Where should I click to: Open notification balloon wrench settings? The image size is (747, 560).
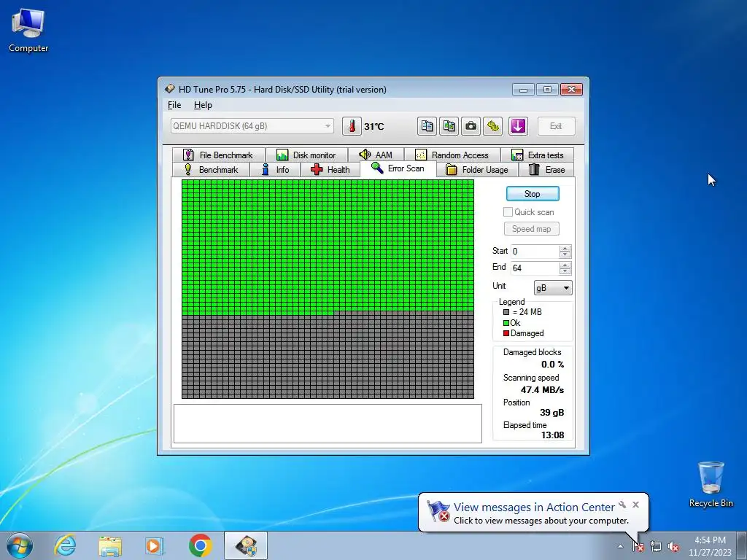[622, 505]
